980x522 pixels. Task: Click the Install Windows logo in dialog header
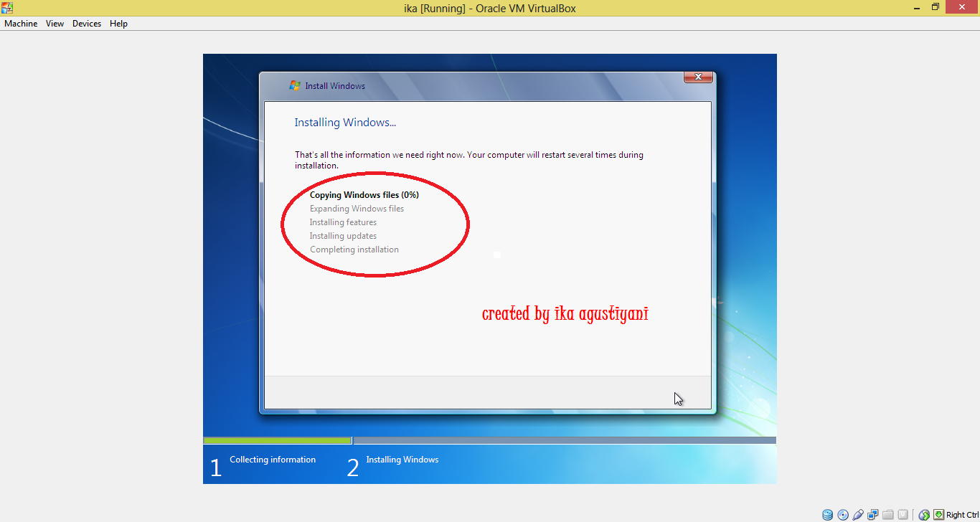294,85
